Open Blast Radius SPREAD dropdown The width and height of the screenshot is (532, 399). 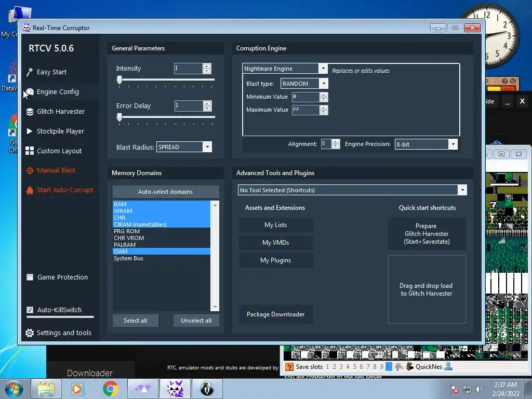tap(207, 147)
